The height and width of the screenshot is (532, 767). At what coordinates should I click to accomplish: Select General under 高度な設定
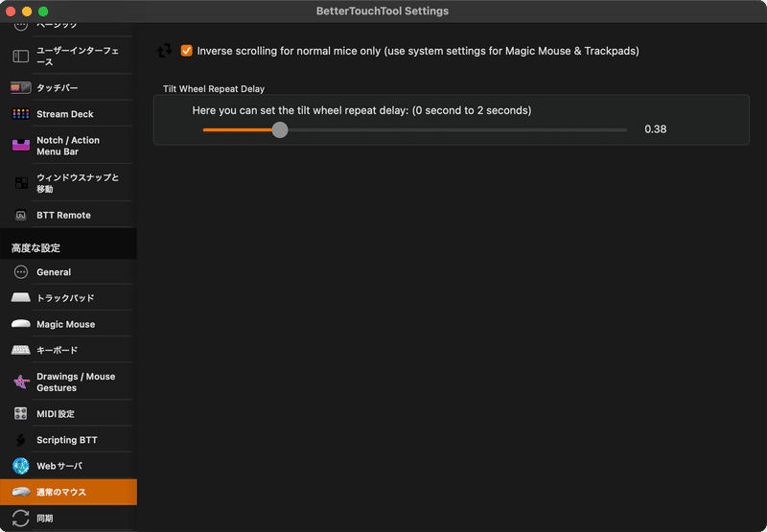click(x=68, y=272)
